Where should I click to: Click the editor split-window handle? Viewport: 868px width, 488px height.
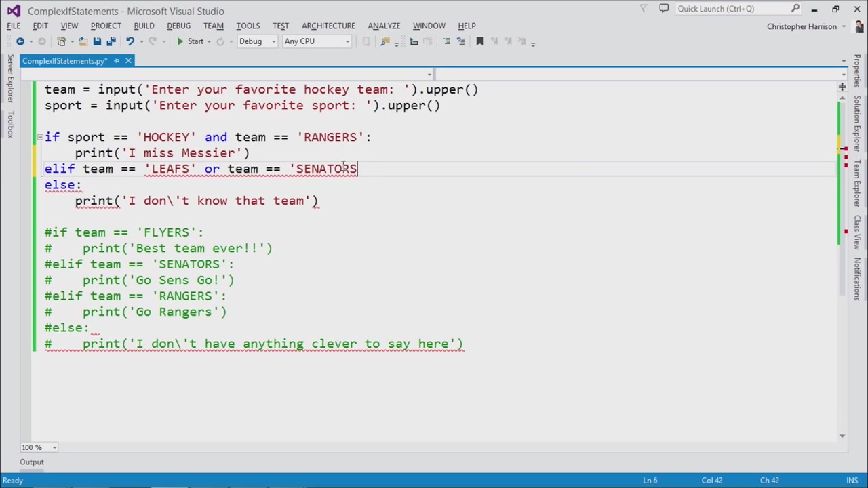(842, 87)
